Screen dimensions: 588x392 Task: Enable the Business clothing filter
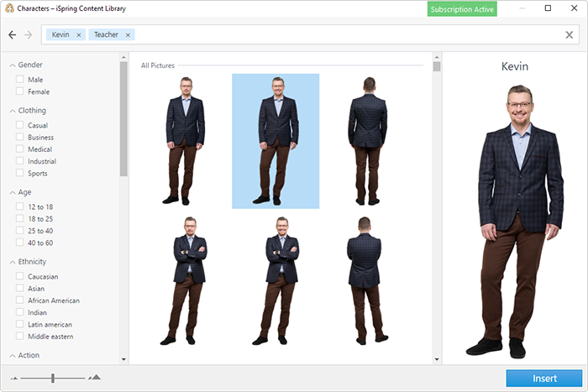pos(20,137)
